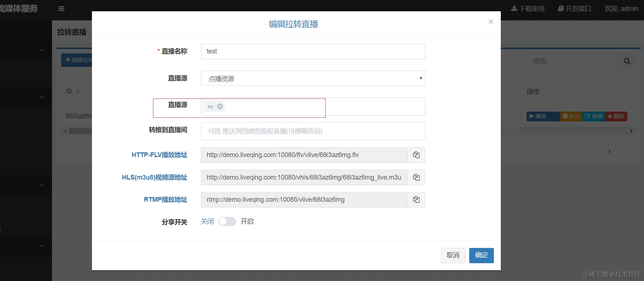The height and width of the screenshot is (281, 644).
Task: Expand the second sidebar chevron
Action: 42,97
